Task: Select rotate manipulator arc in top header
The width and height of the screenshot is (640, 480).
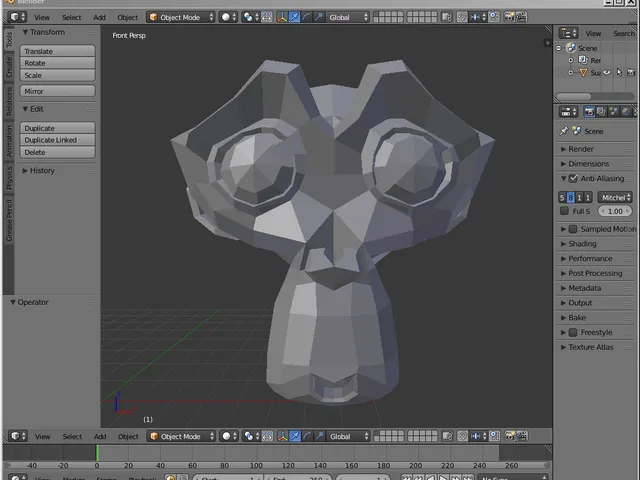Action: tap(307, 17)
